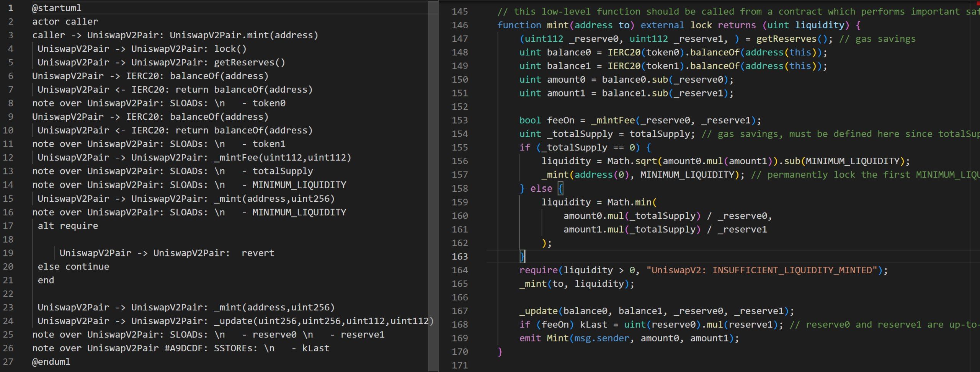This screenshot has height=372, width=980.
Task: Click line number 163 in the right gutter
Action: 460,256
